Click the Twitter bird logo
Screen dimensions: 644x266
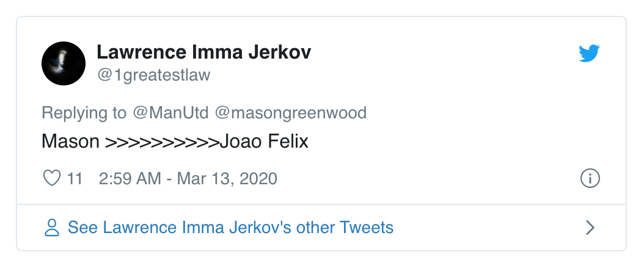(590, 55)
